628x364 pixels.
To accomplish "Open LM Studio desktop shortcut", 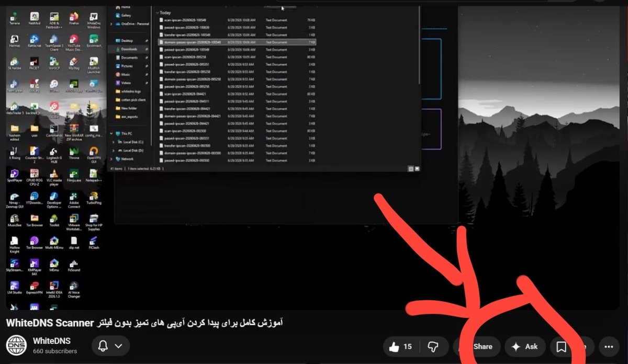I will (x=15, y=288).
